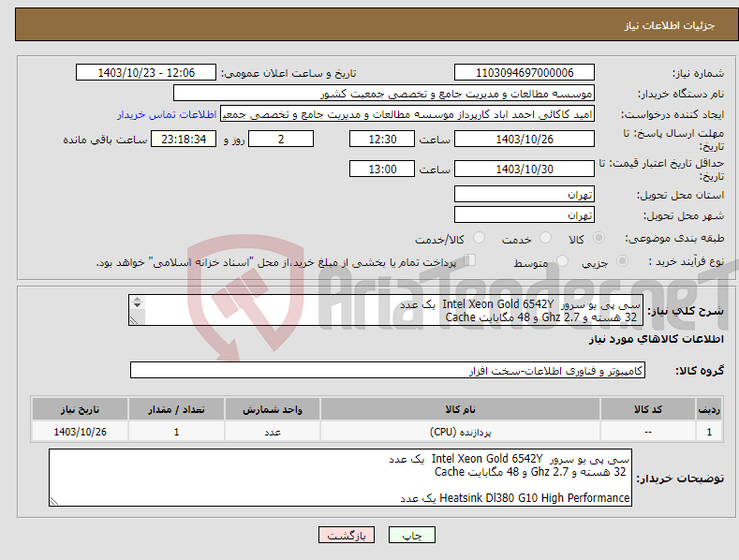Click the اطلاعات کالاهای مورد نیاز heading
The image size is (739, 560).
coord(656,339)
